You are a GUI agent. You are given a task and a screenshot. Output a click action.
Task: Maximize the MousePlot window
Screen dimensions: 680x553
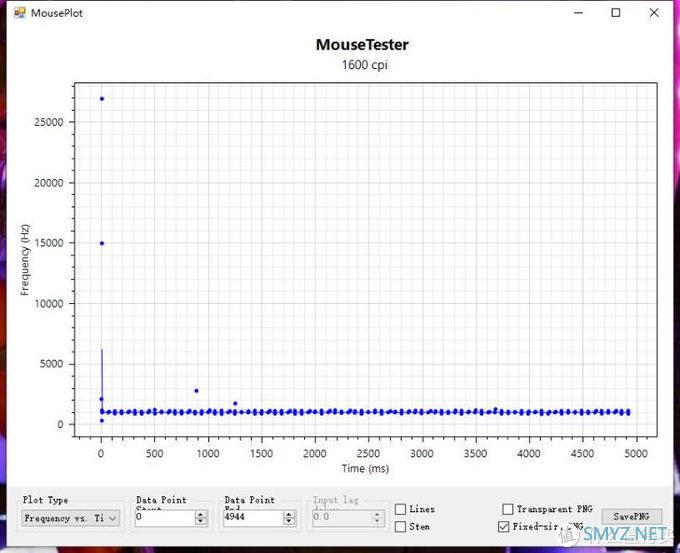point(616,13)
